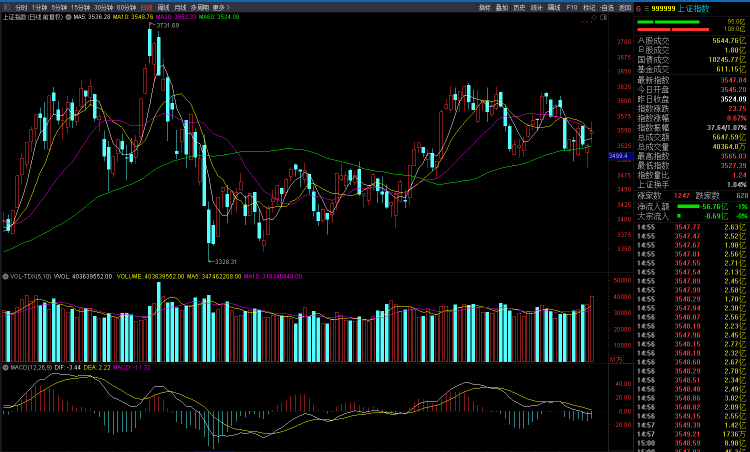Switch chart to 周线 weekly period
Screen dimensions: 750x452
point(163,8)
